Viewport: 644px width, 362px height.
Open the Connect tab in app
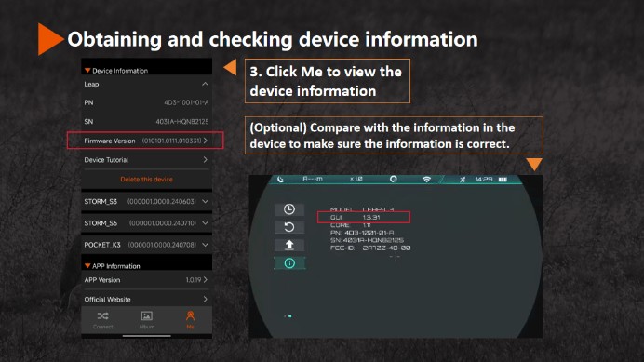(x=102, y=320)
